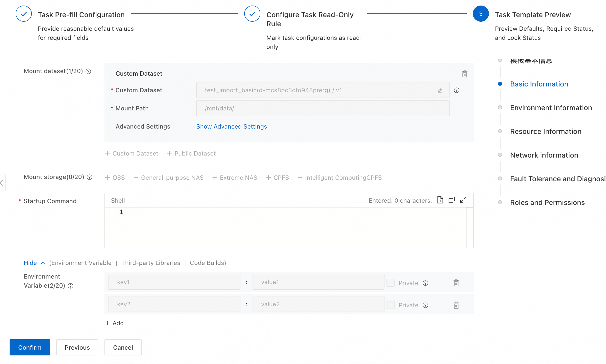Add an OSS storage mount
Image resolution: width=606 pixels, height=364 pixels.
pos(115,178)
